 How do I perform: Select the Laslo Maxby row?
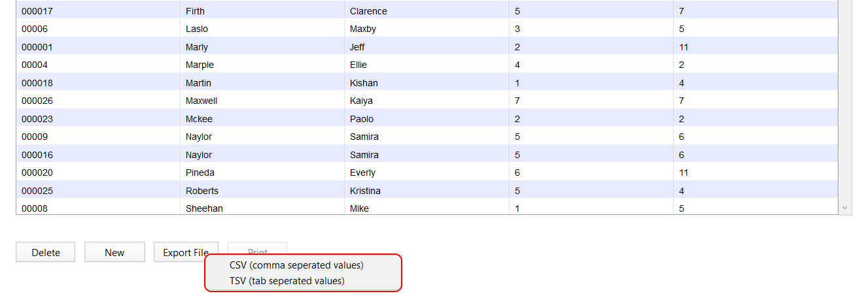pyautogui.click(x=427, y=29)
